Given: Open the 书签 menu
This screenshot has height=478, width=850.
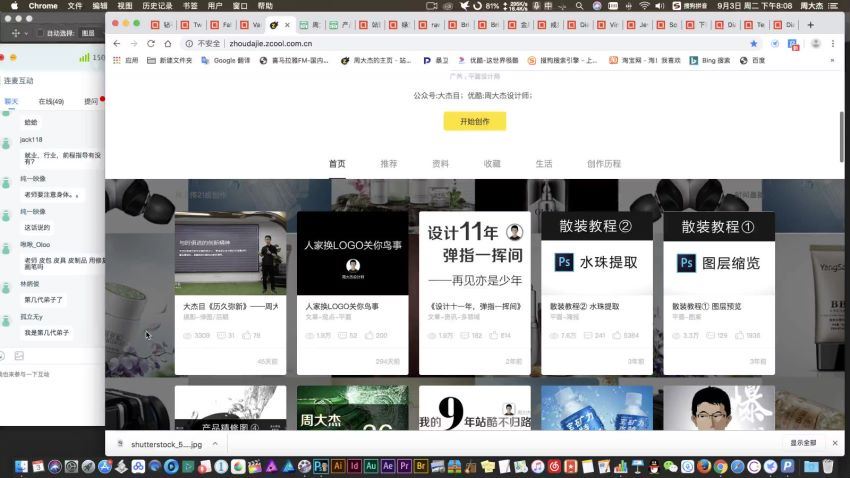Looking at the screenshot, I should click(x=190, y=5).
